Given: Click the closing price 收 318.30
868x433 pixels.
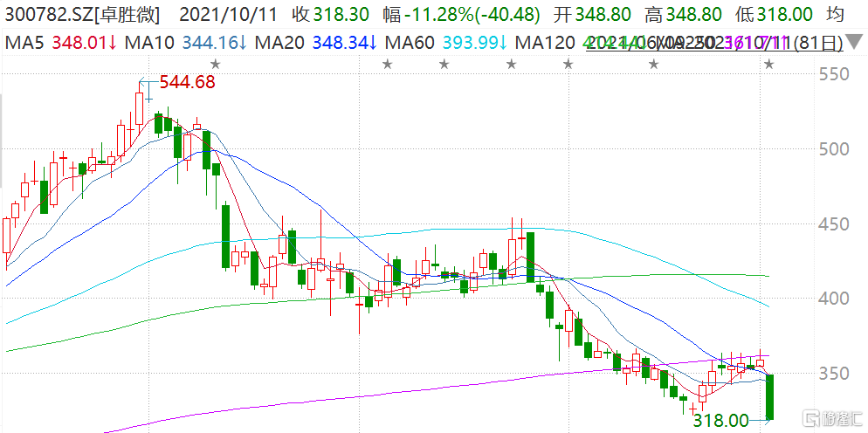Looking at the screenshot, I should click(x=331, y=15).
